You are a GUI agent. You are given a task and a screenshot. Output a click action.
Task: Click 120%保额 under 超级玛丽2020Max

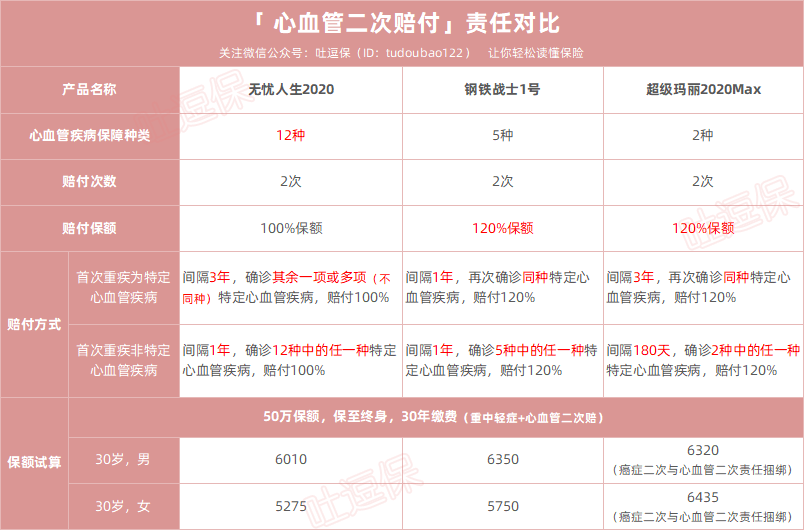pyautogui.click(x=703, y=228)
